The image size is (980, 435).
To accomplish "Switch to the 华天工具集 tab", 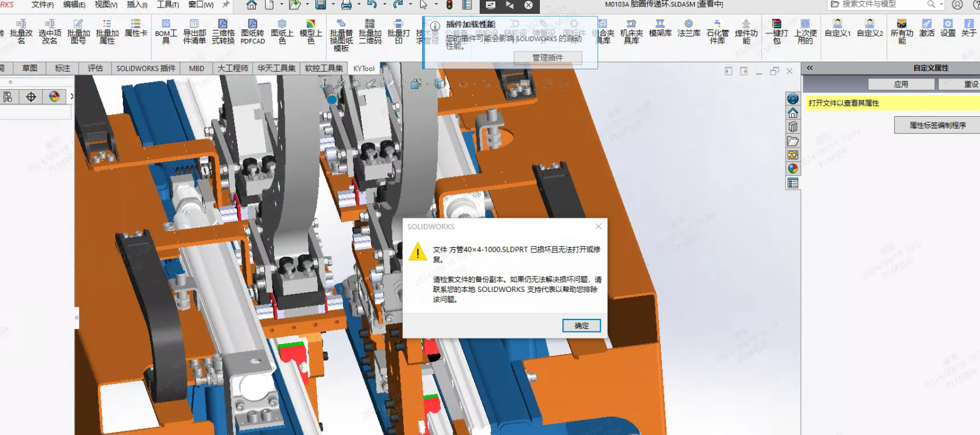I will coord(275,68).
